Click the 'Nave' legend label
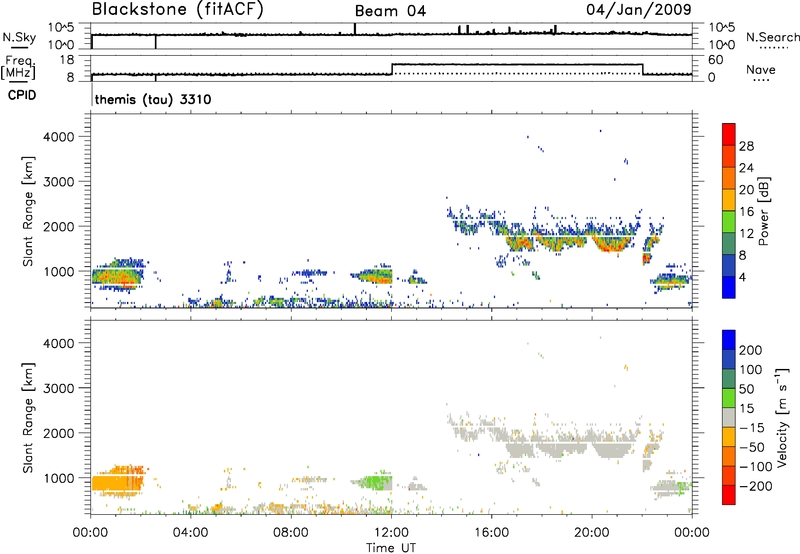800x554 pixels. pyautogui.click(x=761, y=69)
